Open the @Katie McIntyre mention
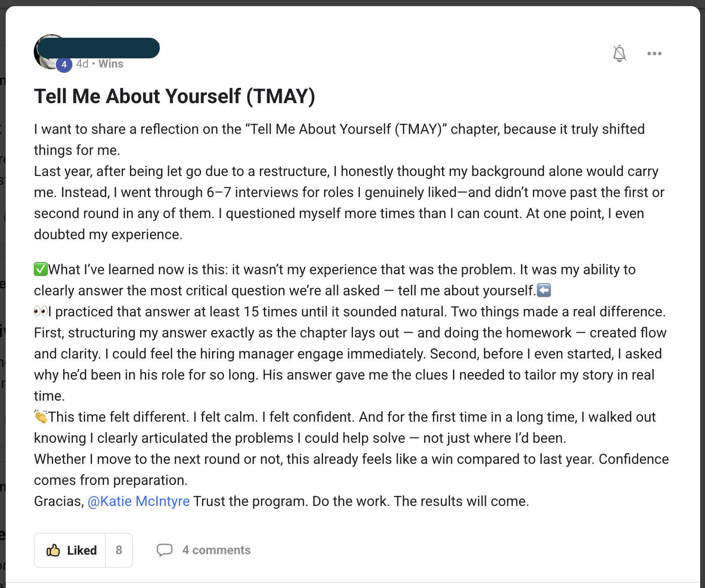Image resolution: width=705 pixels, height=588 pixels. [x=139, y=501]
